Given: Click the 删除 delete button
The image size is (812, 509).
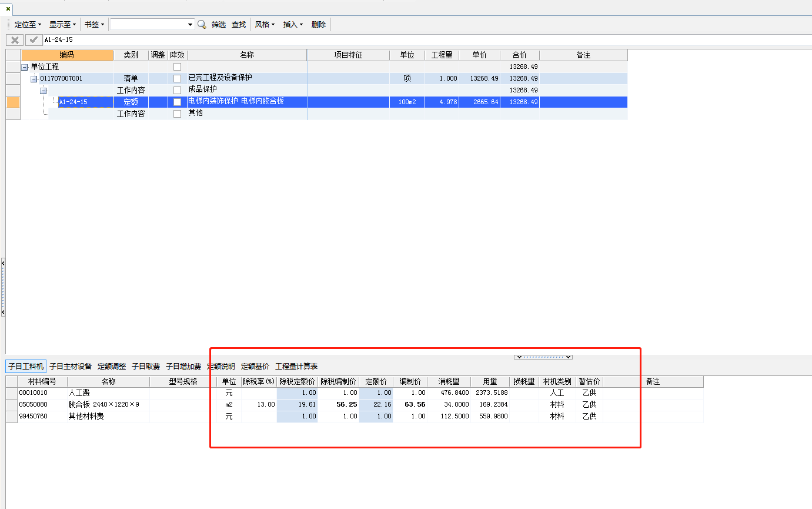Looking at the screenshot, I should point(319,25).
